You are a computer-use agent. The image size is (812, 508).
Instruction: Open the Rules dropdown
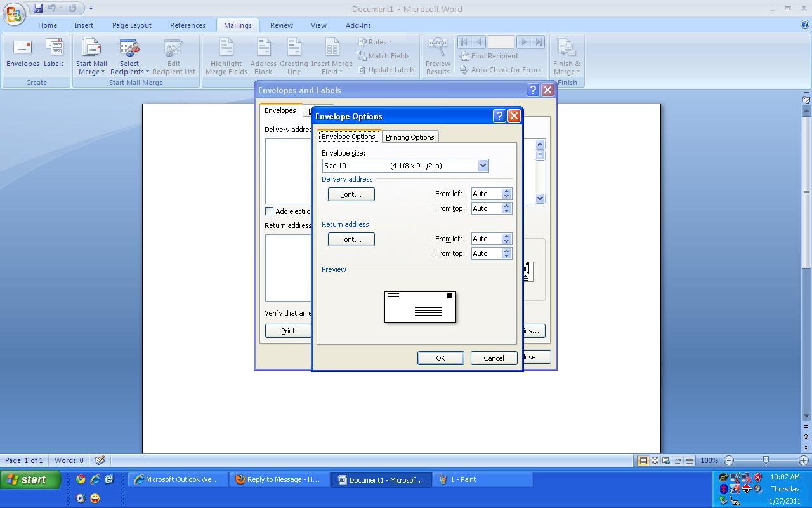tap(376, 42)
